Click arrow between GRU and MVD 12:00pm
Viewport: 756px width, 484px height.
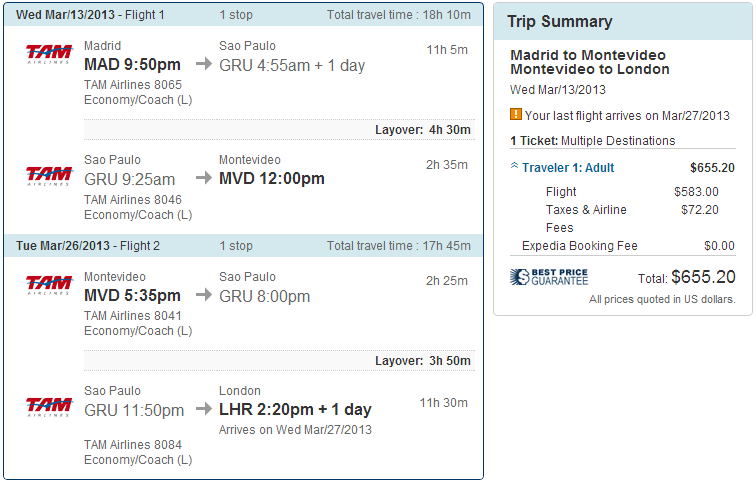[204, 180]
